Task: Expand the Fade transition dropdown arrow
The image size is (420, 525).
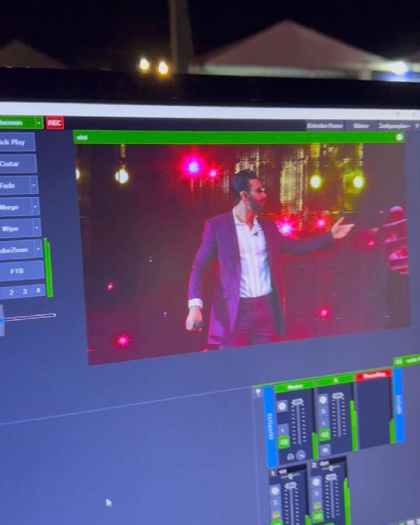Action: pos(34,185)
